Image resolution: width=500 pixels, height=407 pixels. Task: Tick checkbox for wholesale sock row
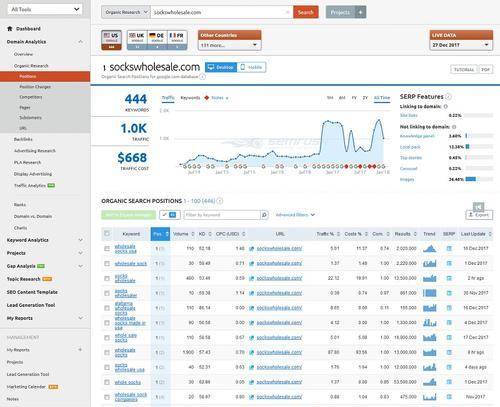107,263
